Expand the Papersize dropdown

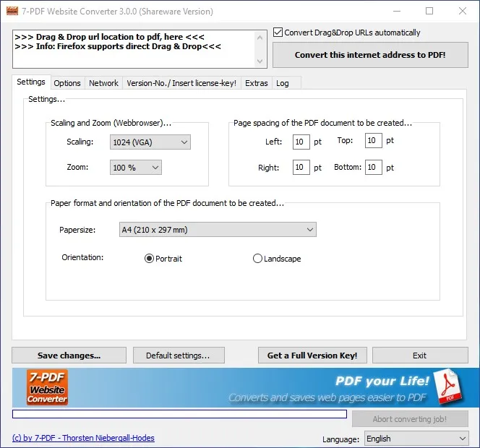tap(218, 230)
